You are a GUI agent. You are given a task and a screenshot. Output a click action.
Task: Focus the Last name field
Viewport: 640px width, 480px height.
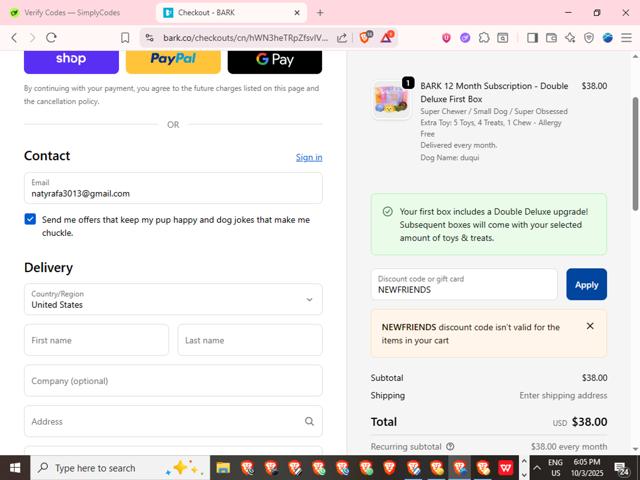point(250,340)
